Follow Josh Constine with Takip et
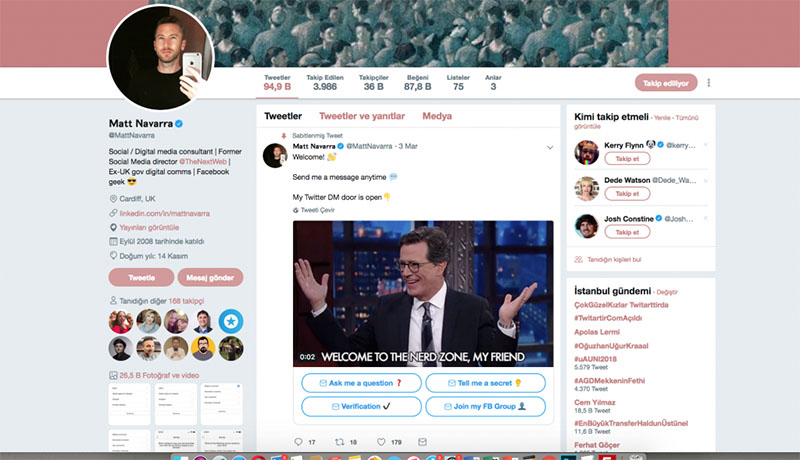Viewport: 800px width, 460px height. coord(627,232)
